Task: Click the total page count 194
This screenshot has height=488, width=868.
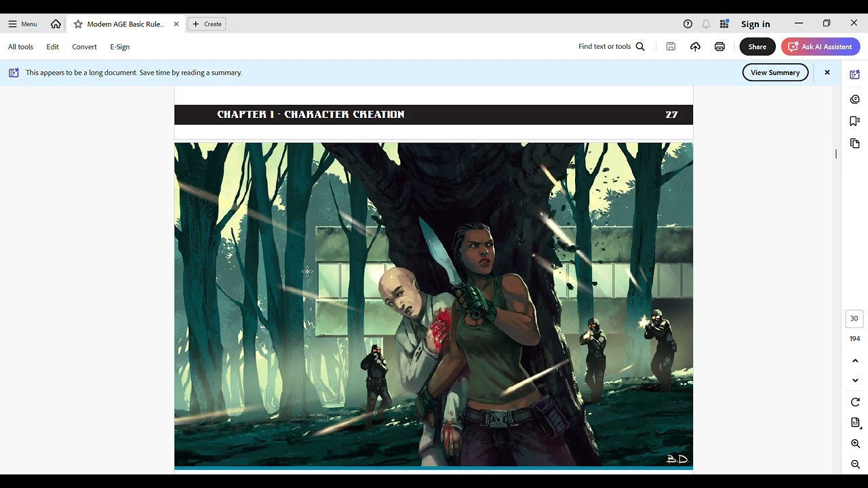Action: pos(854,339)
